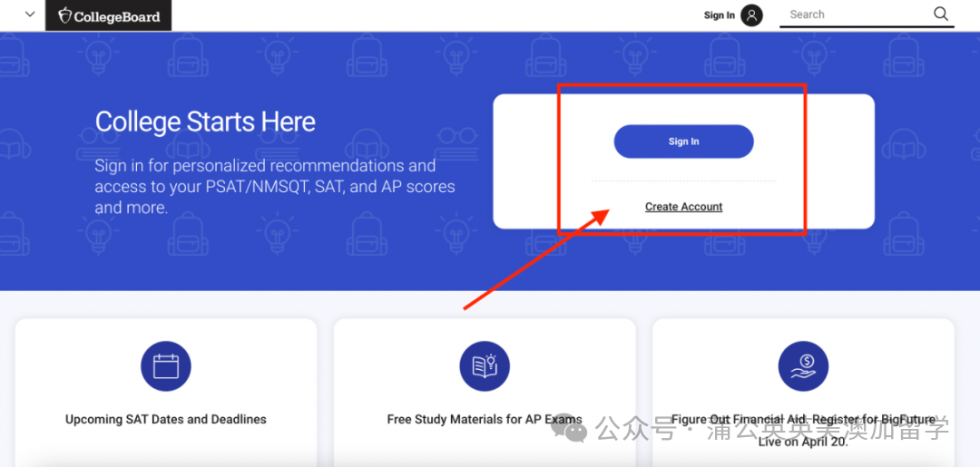
Task: Expand the top-left chevron menu
Action: click(x=29, y=15)
